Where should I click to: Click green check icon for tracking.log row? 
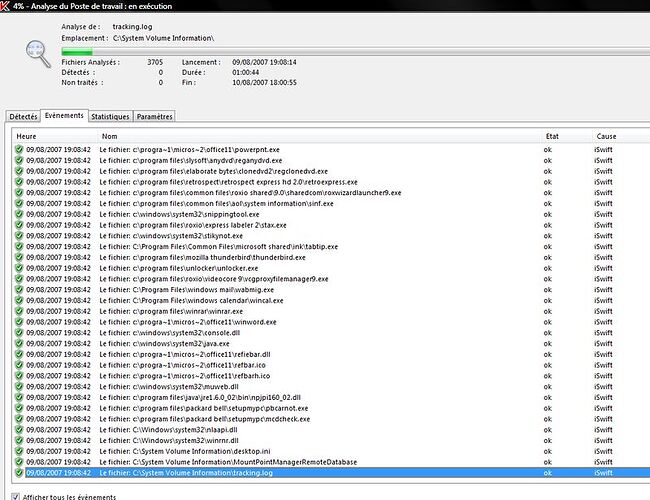point(19,473)
